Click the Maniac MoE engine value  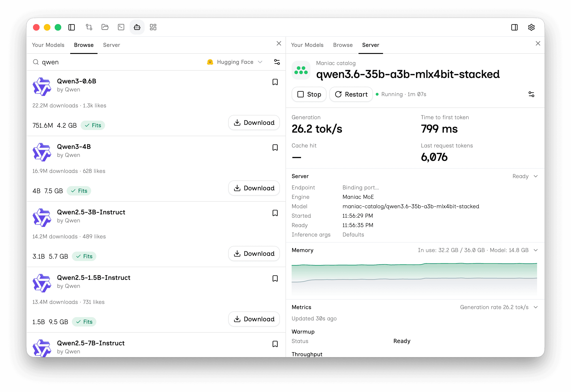pyautogui.click(x=358, y=197)
